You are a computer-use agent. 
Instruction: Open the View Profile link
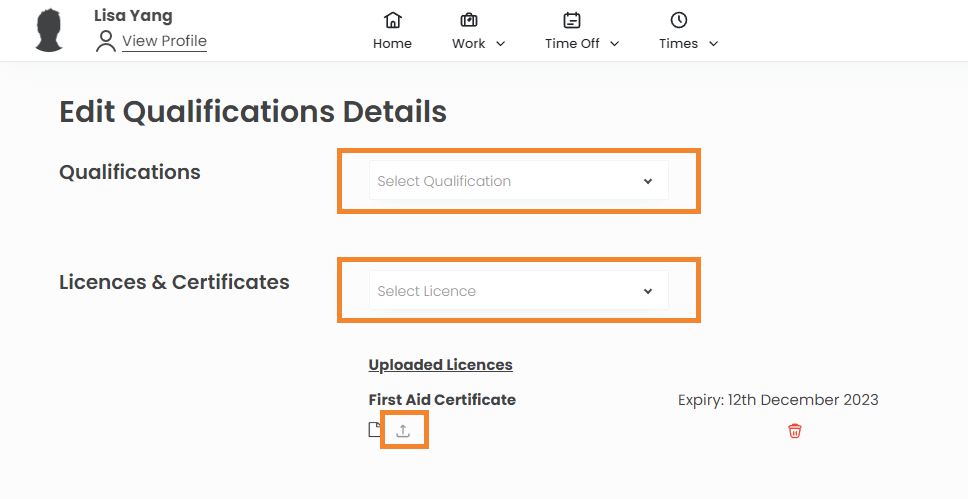click(164, 41)
